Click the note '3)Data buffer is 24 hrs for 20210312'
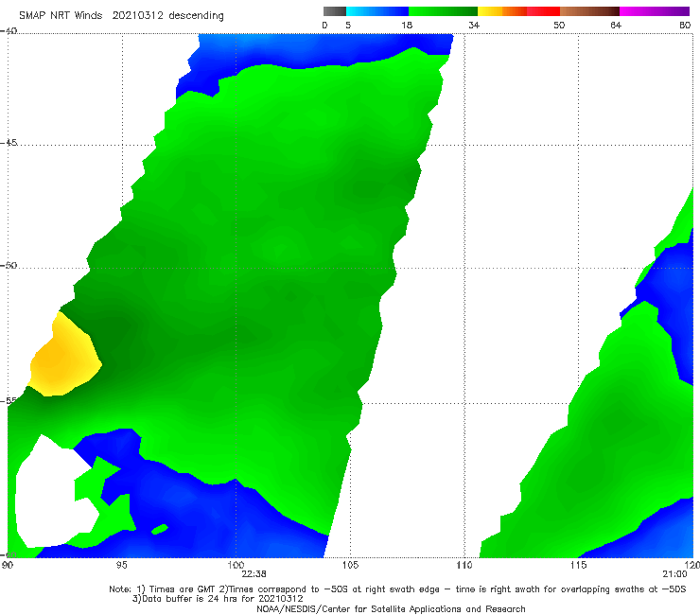This screenshot has width=700, height=615. click(x=218, y=599)
